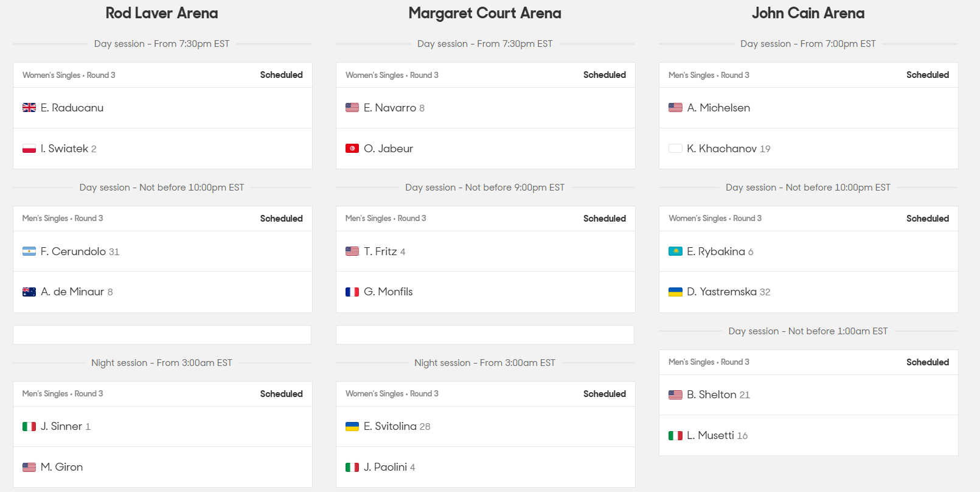
Task: Click 'From 7:00pm EST' session label
Action: [808, 44]
